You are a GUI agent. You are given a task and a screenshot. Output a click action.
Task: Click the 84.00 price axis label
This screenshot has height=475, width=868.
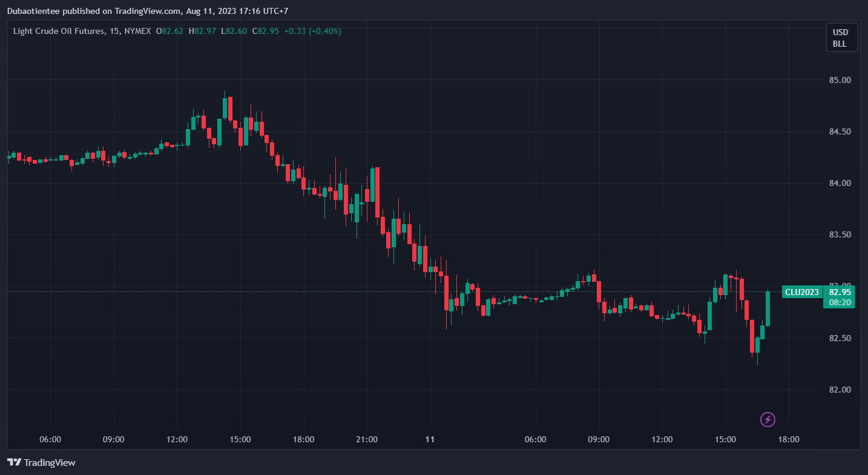[839, 183]
